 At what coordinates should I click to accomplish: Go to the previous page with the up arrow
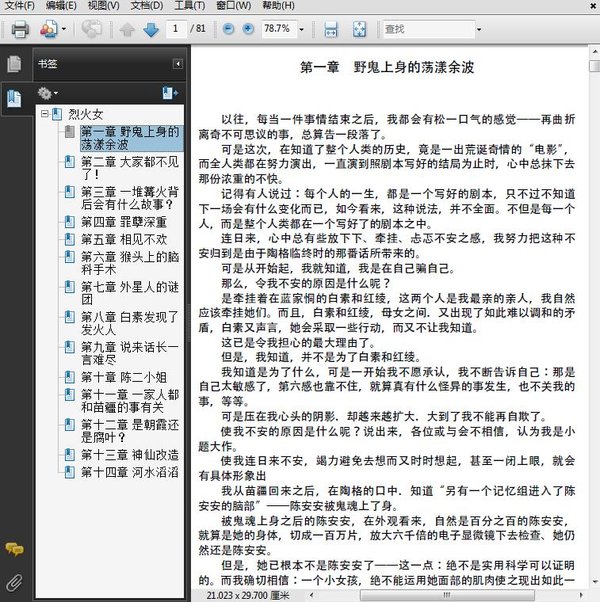click(127, 29)
